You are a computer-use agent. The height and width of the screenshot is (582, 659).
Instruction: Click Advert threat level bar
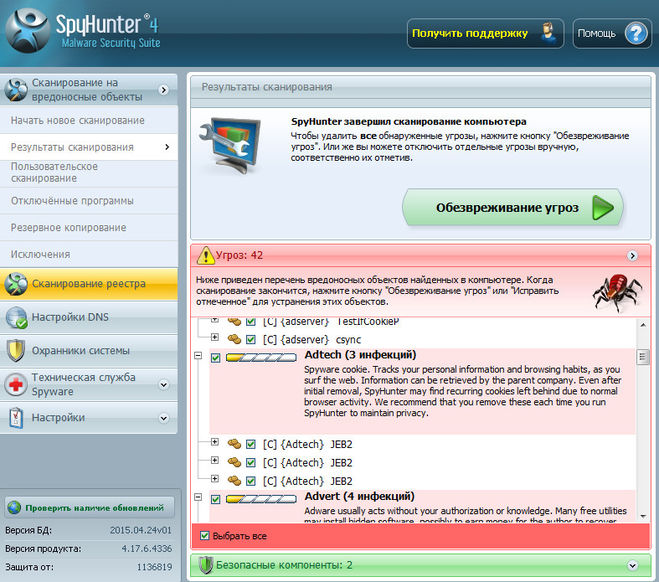[x=261, y=499]
